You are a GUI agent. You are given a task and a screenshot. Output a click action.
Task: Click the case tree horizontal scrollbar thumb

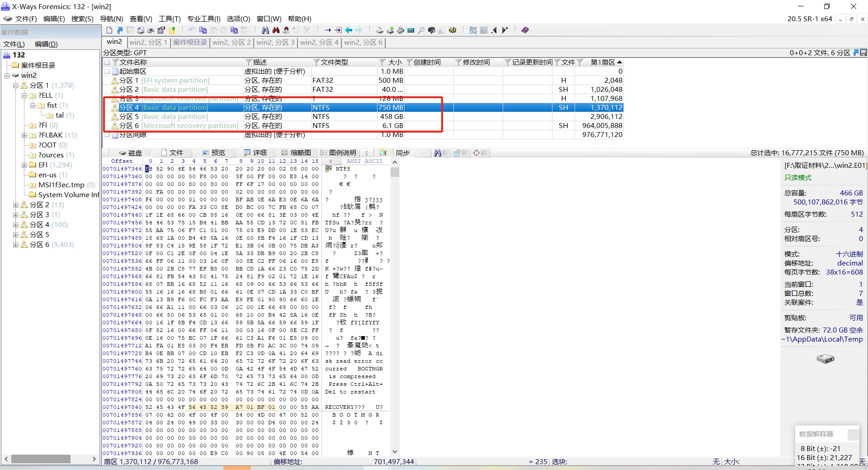tap(41, 459)
